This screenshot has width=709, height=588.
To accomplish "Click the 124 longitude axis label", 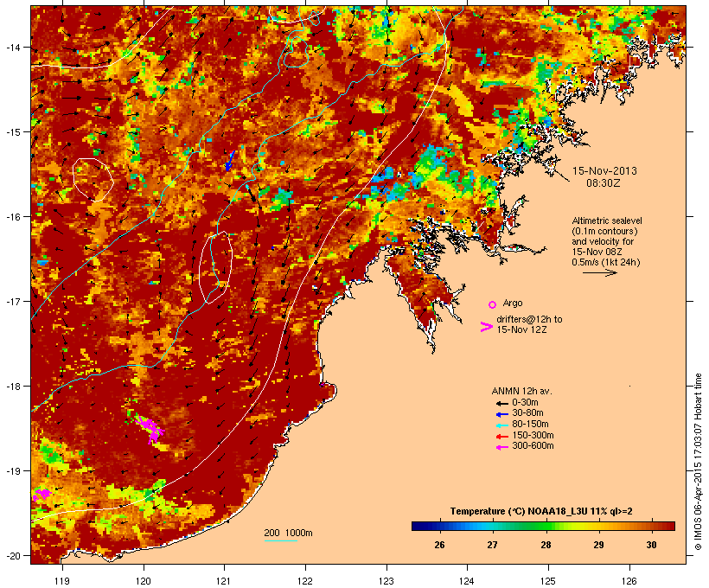I will click(x=467, y=581).
